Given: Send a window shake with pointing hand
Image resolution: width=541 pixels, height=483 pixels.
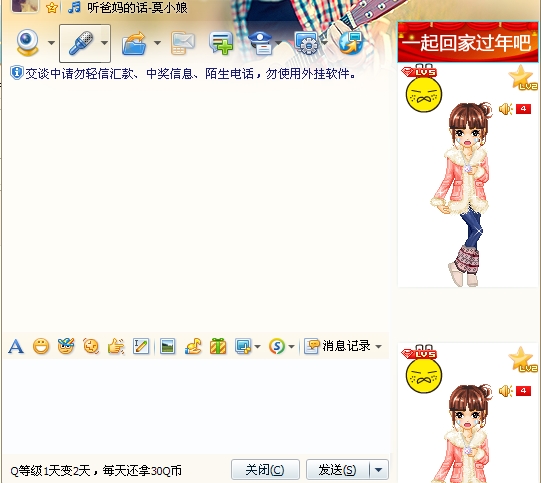Looking at the screenshot, I should click(x=116, y=346).
